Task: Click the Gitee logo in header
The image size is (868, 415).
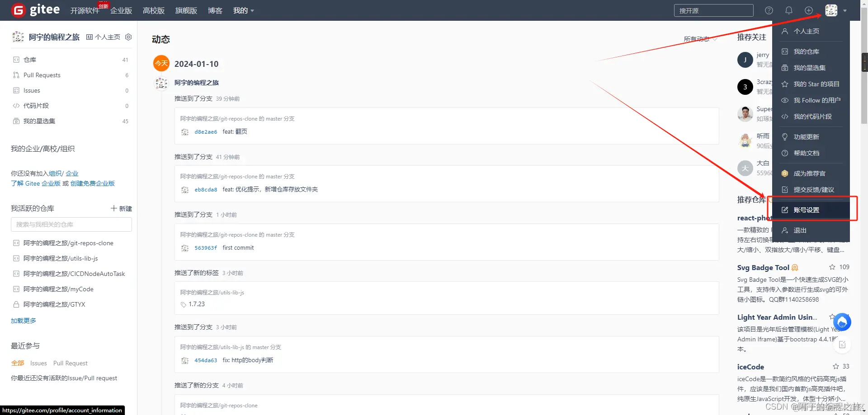Action: (36, 10)
